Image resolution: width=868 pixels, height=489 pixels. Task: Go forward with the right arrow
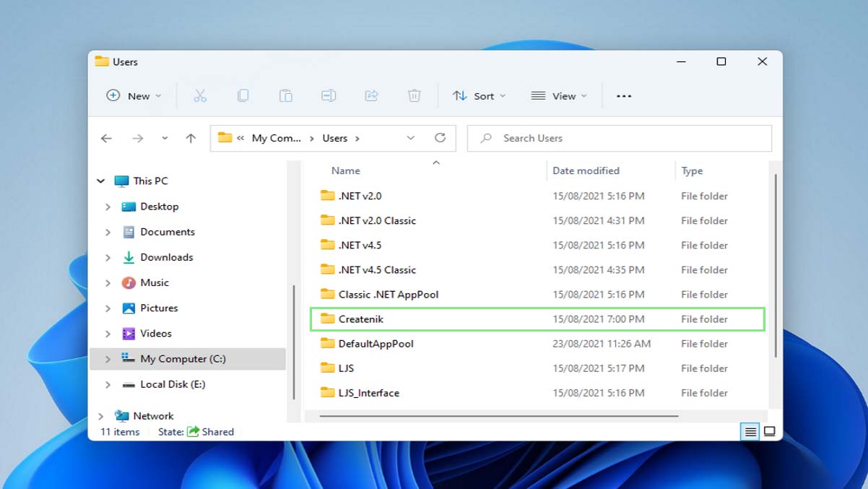point(137,138)
